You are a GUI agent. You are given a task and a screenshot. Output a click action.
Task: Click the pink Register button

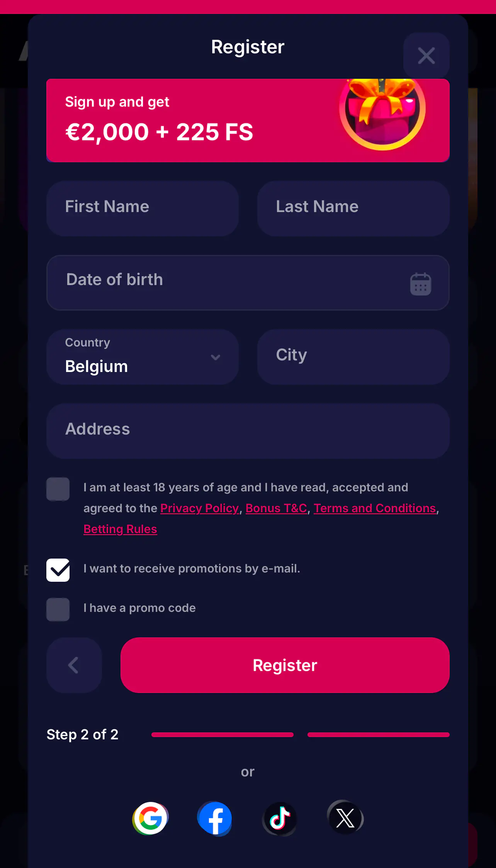coord(285,665)
